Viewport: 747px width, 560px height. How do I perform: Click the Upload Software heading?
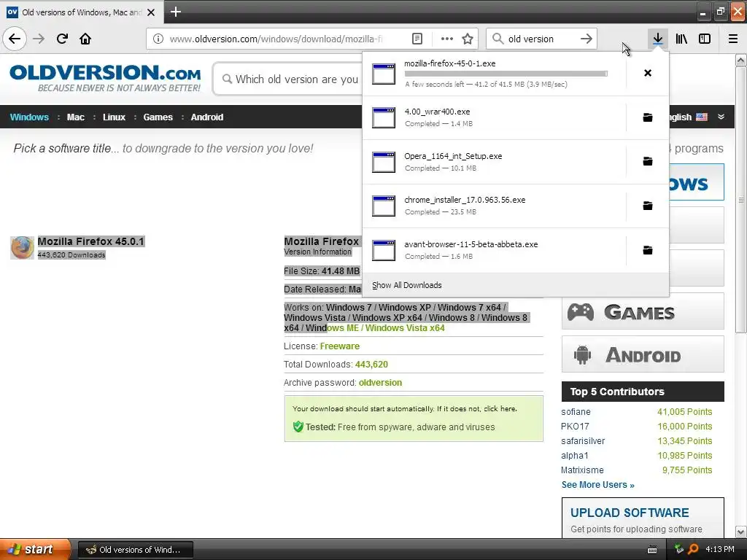[x=630, y=513]
